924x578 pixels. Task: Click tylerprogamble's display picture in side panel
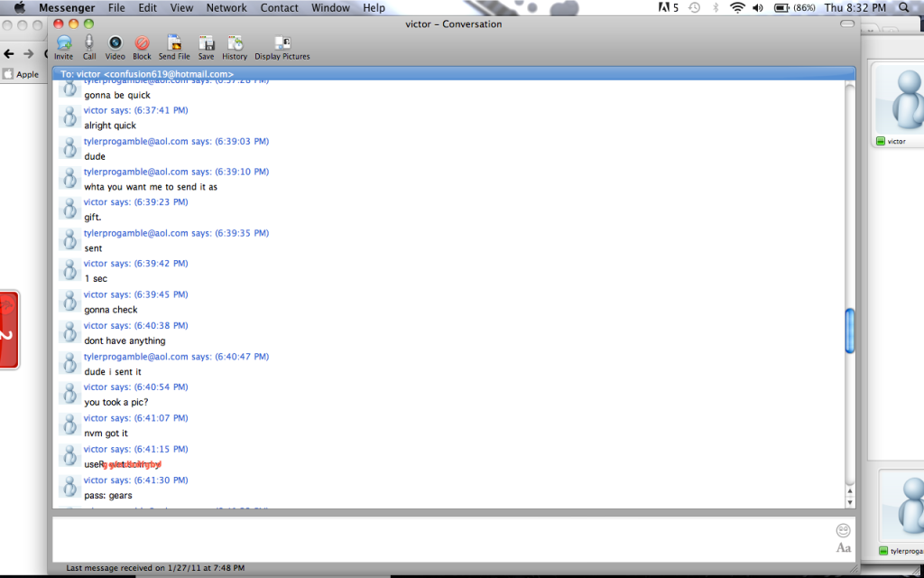click(x=902, y=506)
